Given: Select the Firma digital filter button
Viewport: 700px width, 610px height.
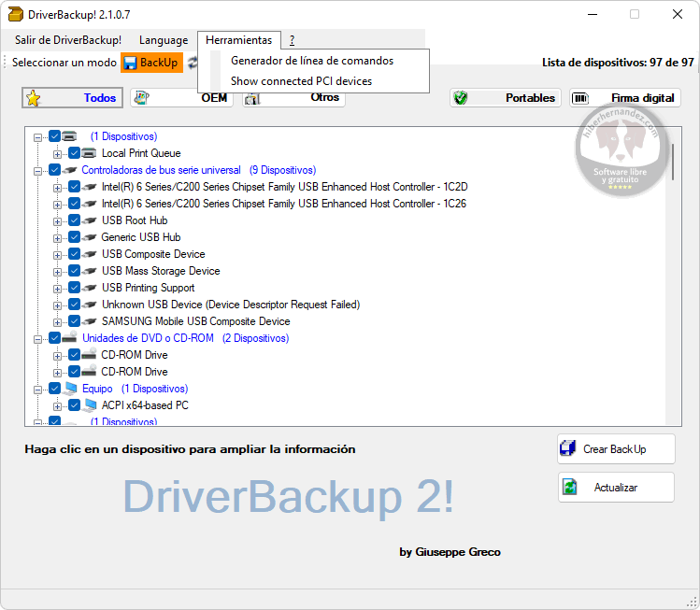Looking at the screenshot, I should [x=625, y=98].
